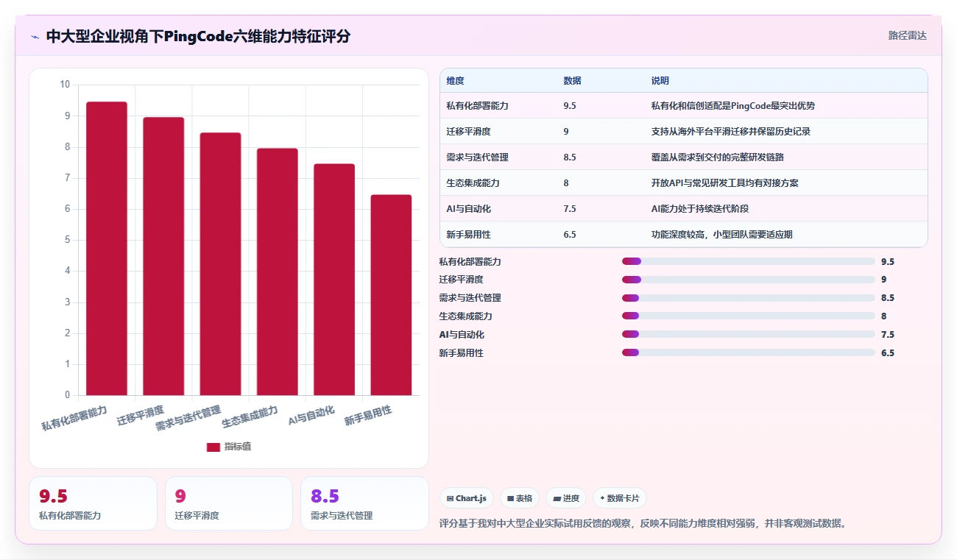The width and height of the screenshot is (957, 560).
Task: Click table cell 生态集成能力
Action: coord(473,183)
